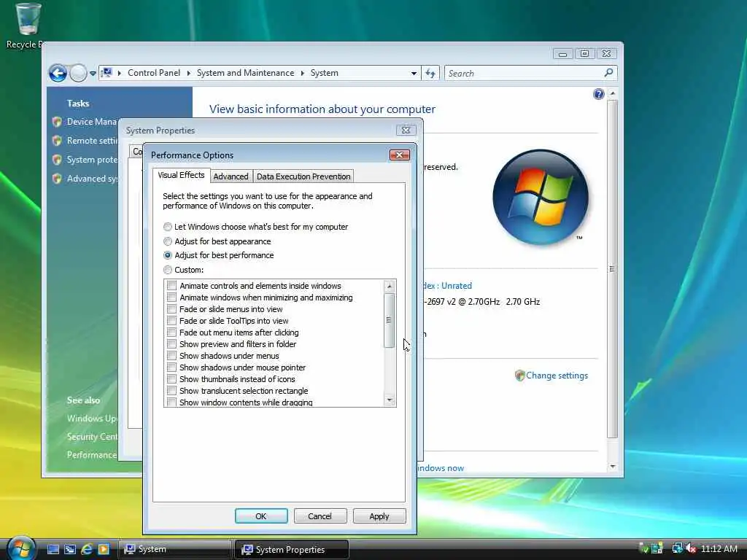Switch to the Advanced tab
This screenshot has width=747, height=560.
[231, 176]
